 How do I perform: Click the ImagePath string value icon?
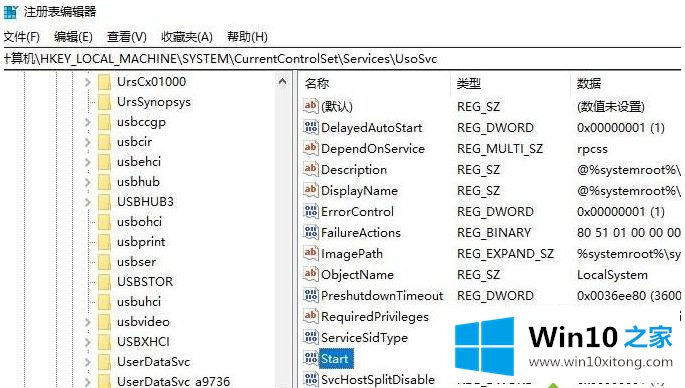(x=311, y=253)
